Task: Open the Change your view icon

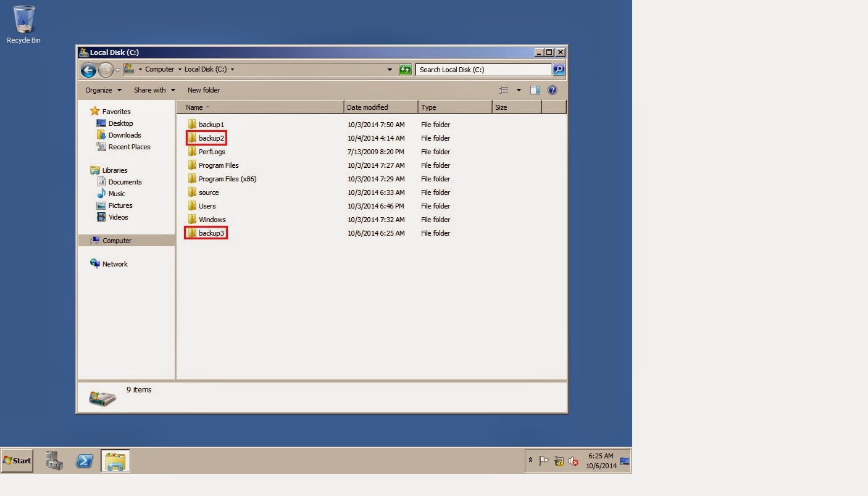Action: (503, 90)
